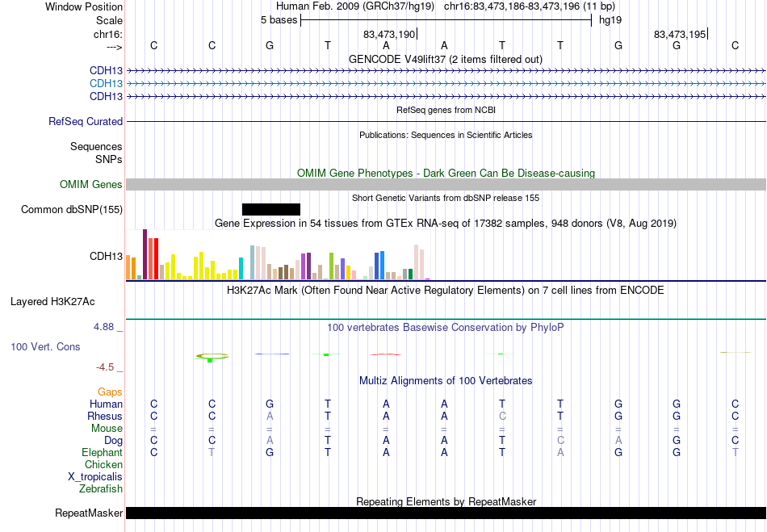The image size is (767, 532).
Task: Click the chr16: ruler label
Action: point(108,34)
